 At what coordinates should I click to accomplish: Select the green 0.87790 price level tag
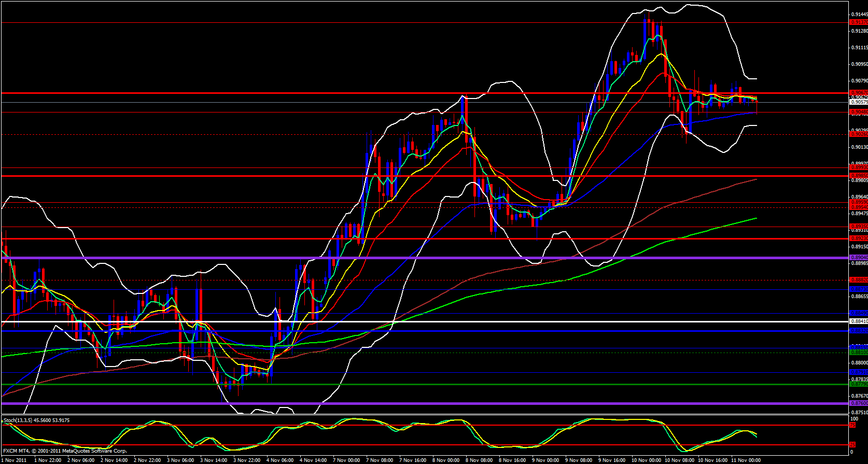point(859,384)
